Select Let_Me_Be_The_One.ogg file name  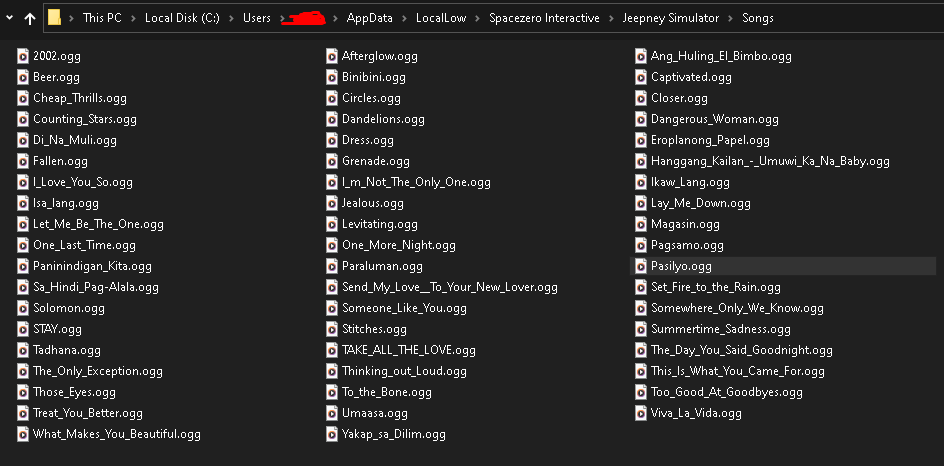pyautogui.click(x=98, y=224)
